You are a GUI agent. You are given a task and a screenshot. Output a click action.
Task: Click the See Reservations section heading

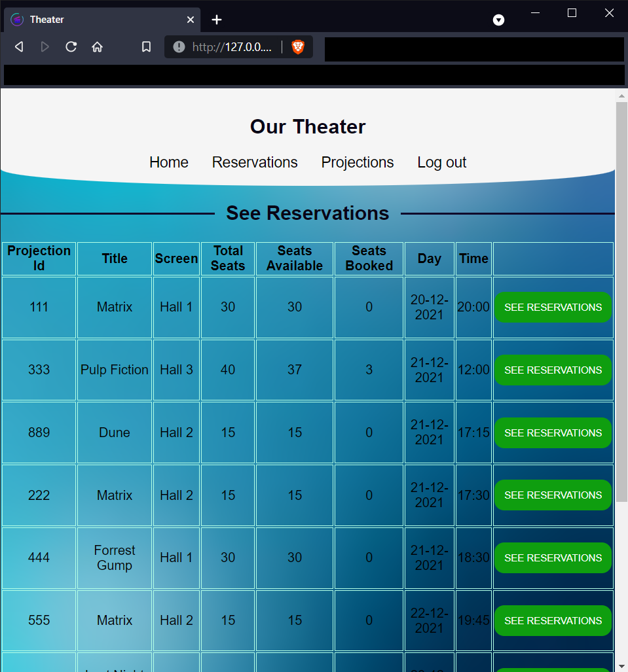tap(308, 213)
